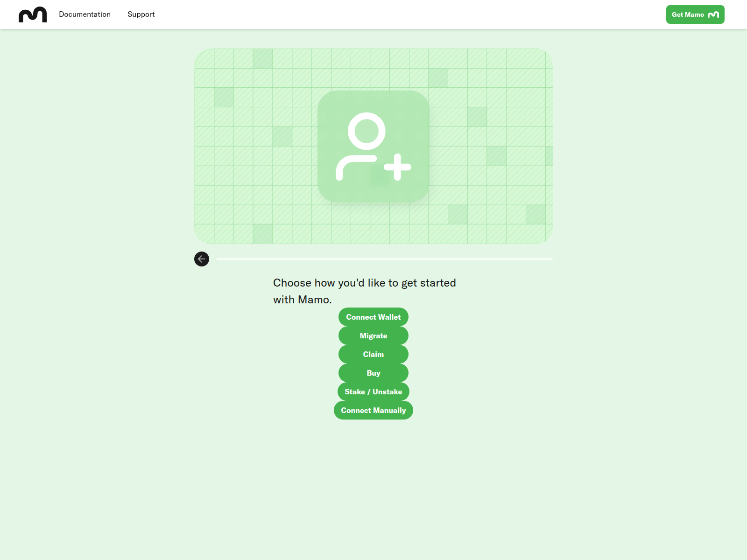Select Connect Wallet

click(373, 317)
